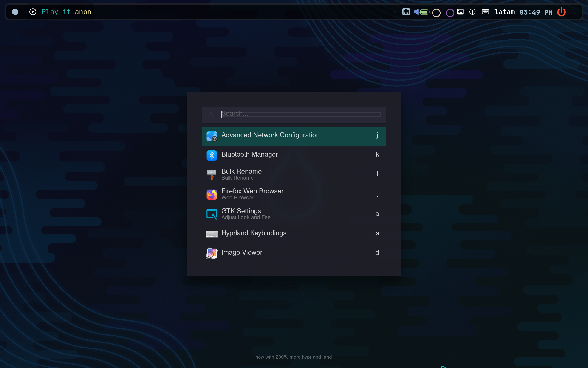Viewport: 588px width, 368px height.
Task: Click the 'Adjust Look and Feel' subtitle
Action: 247,218
